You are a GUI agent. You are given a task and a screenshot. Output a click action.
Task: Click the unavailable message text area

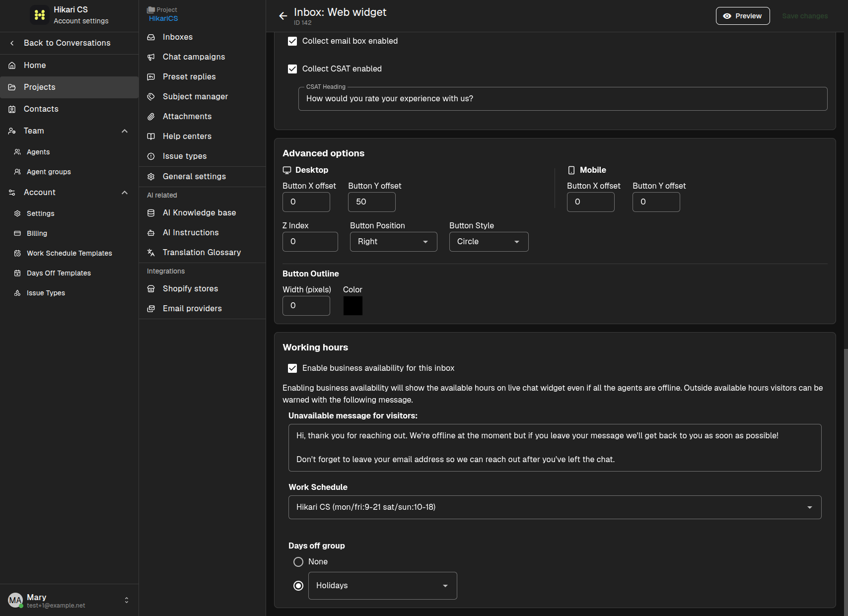click(555, 448)
